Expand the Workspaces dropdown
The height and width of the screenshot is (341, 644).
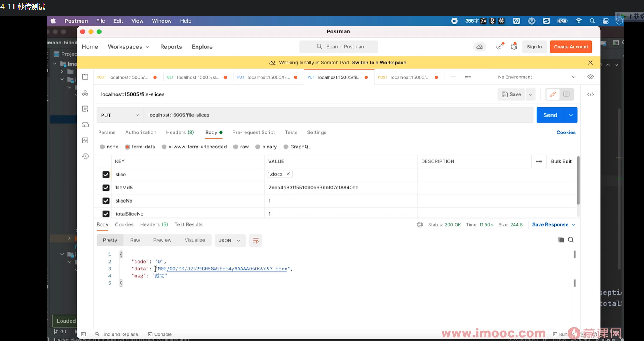(128, 47)
